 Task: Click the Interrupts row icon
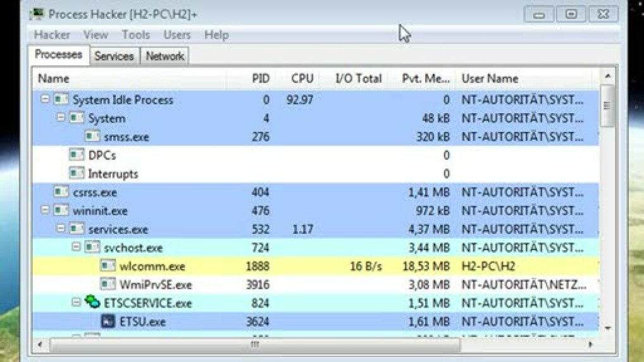(77, 174)
